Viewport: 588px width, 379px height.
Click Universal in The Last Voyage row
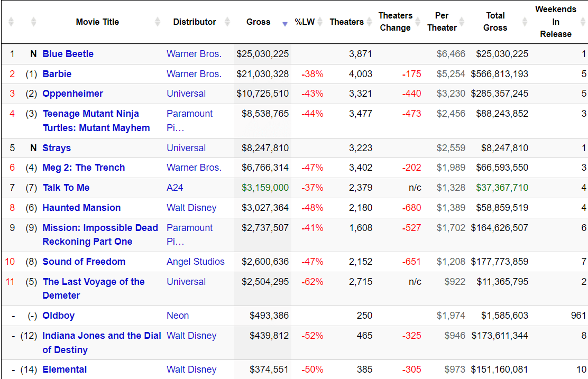tap(186, 282)
